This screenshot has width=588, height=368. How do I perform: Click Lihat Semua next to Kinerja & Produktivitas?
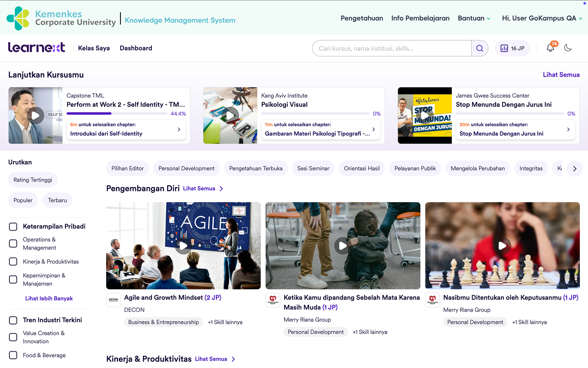pyautogui.click(x=211, y=359)
